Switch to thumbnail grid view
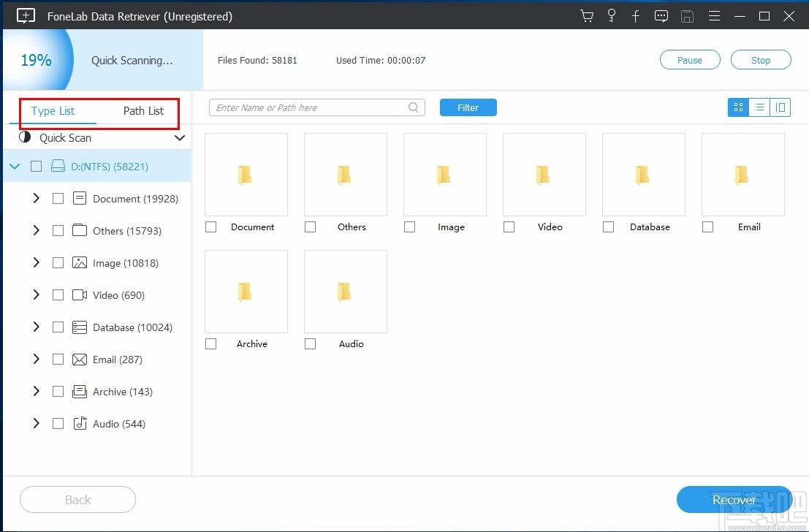 click(738, 107)
